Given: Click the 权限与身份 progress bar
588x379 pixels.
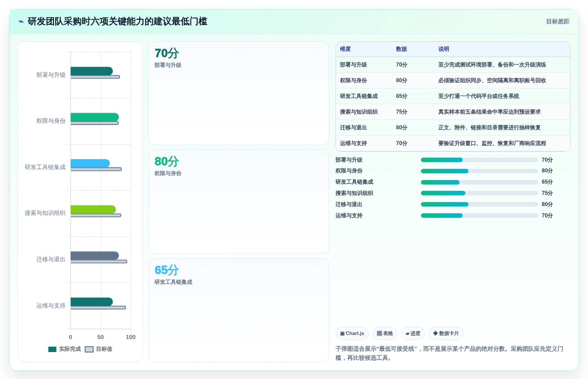Looking at the screenshot, I should click(x=479, y=171).
